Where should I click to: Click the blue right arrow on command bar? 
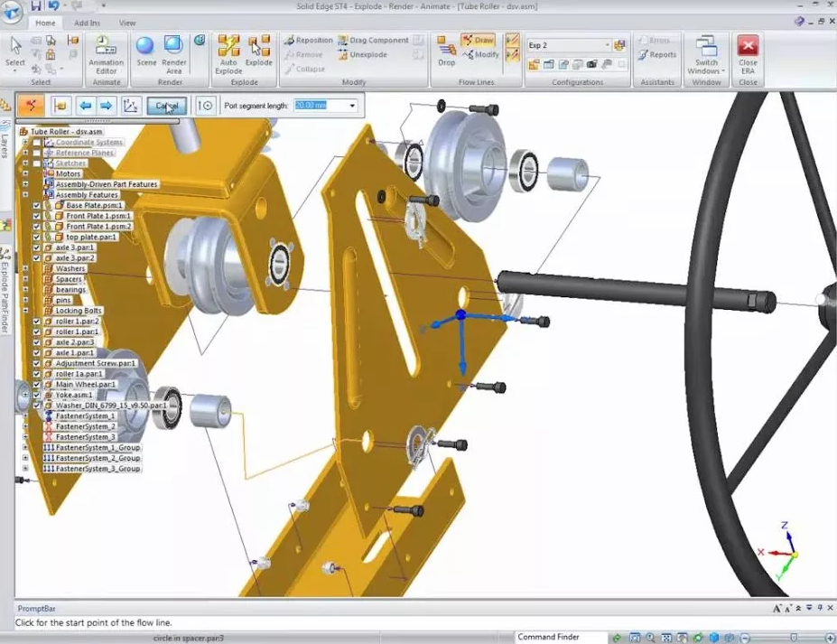tap(107, 106)
